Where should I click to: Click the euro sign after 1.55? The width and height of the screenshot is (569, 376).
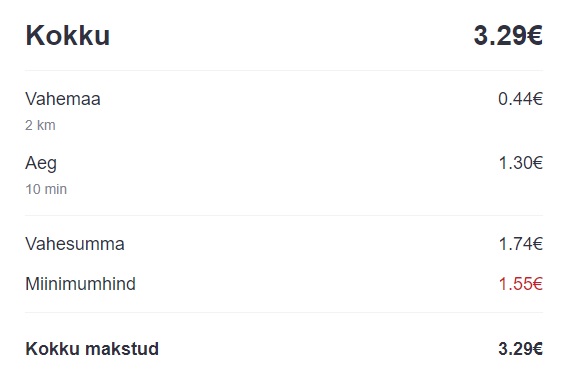[x=538, y=284]
